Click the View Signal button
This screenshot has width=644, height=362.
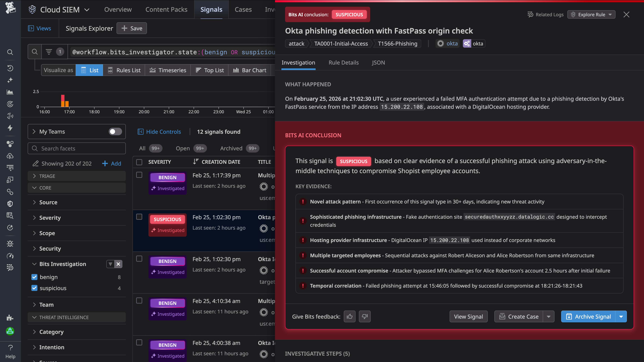point(468,316)
